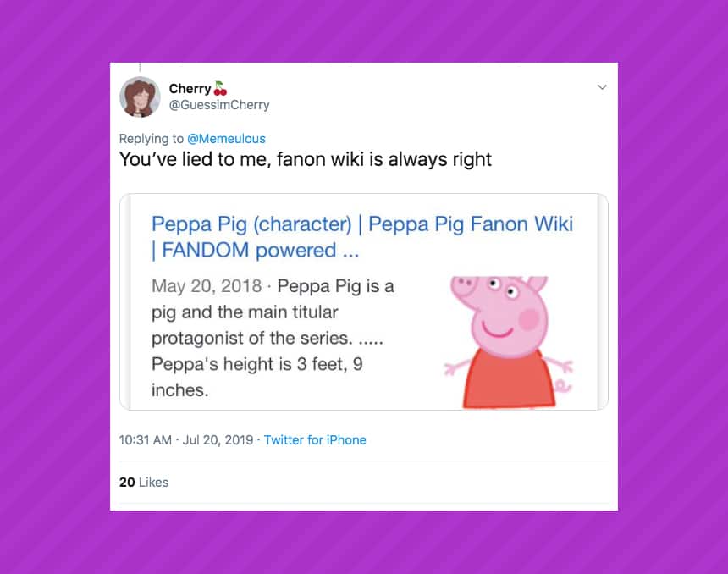Click the bold "20" likes count
Image resolution: width=728 pixels, height=574 pixels.
tap(127, 483)
